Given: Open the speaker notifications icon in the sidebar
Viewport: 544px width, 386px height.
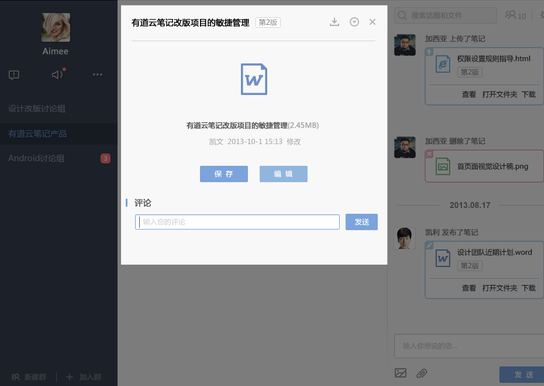Looking at the screenshot, I should [x=58, y=74].
